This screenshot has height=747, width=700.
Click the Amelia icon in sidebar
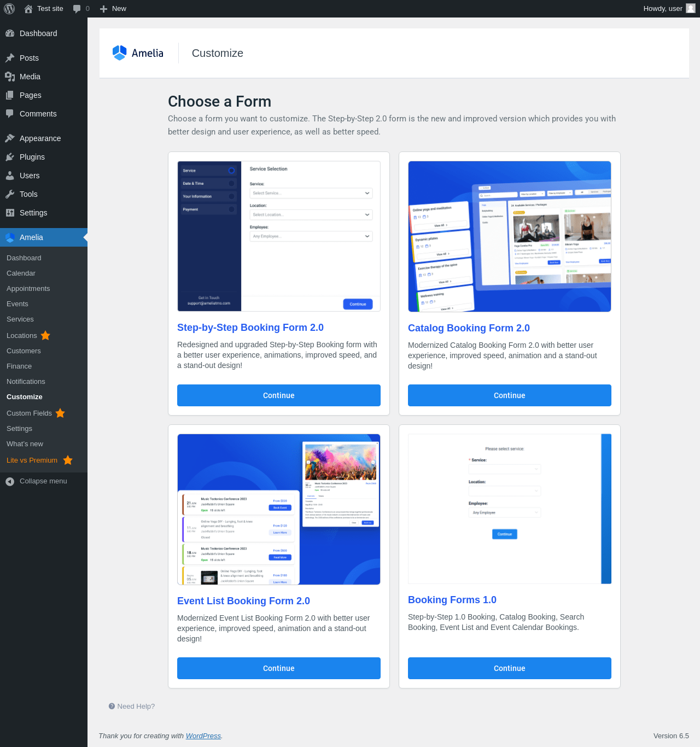10,237
